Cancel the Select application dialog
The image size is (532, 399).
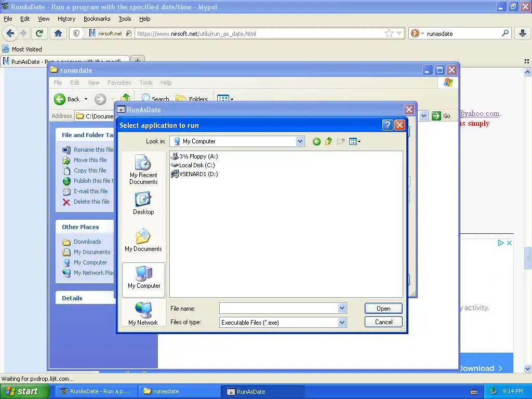(x=383, y=322)
